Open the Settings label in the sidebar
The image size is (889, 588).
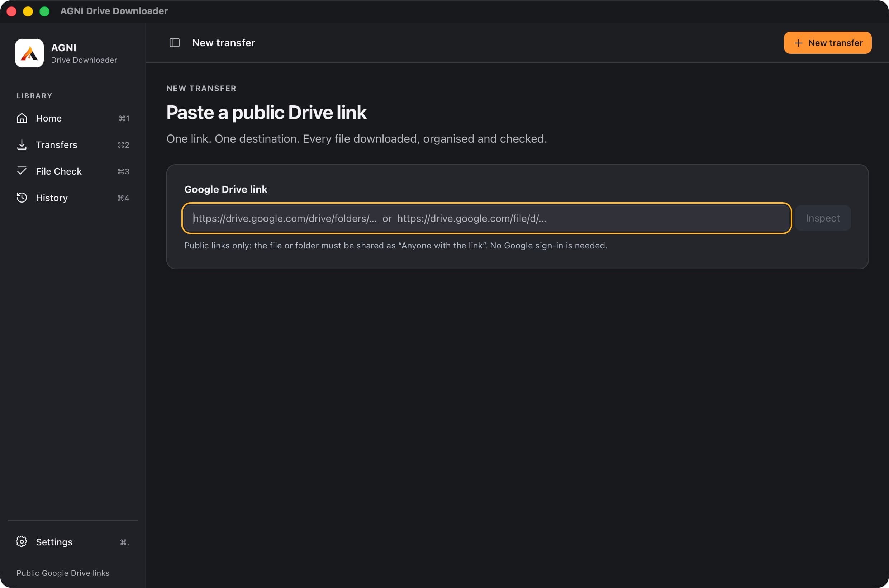(54, 542)
